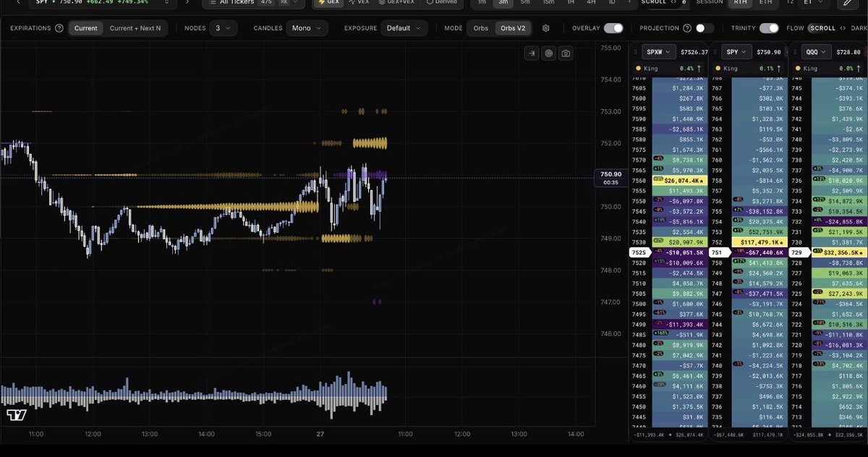The height and width of the screenshot is (457, 868).
Task: Click the green up arrow in SPXW King row
Action: 699,69
